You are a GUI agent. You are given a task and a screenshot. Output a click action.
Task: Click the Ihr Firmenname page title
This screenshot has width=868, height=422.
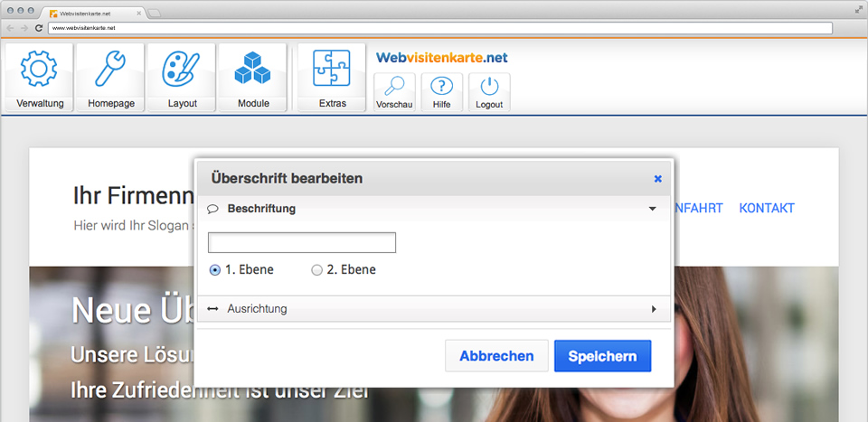point(134,196)
